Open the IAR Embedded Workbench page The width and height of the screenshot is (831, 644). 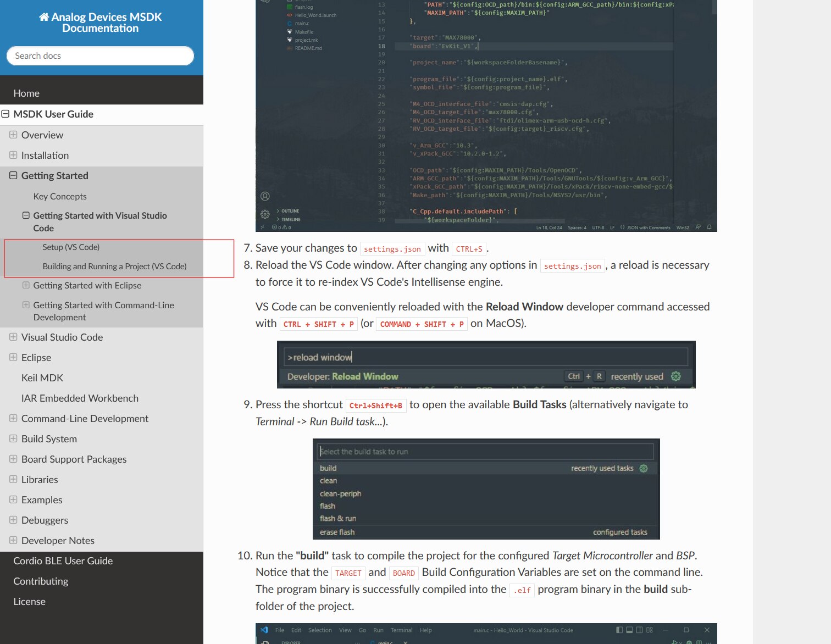[x=80, y=398]
